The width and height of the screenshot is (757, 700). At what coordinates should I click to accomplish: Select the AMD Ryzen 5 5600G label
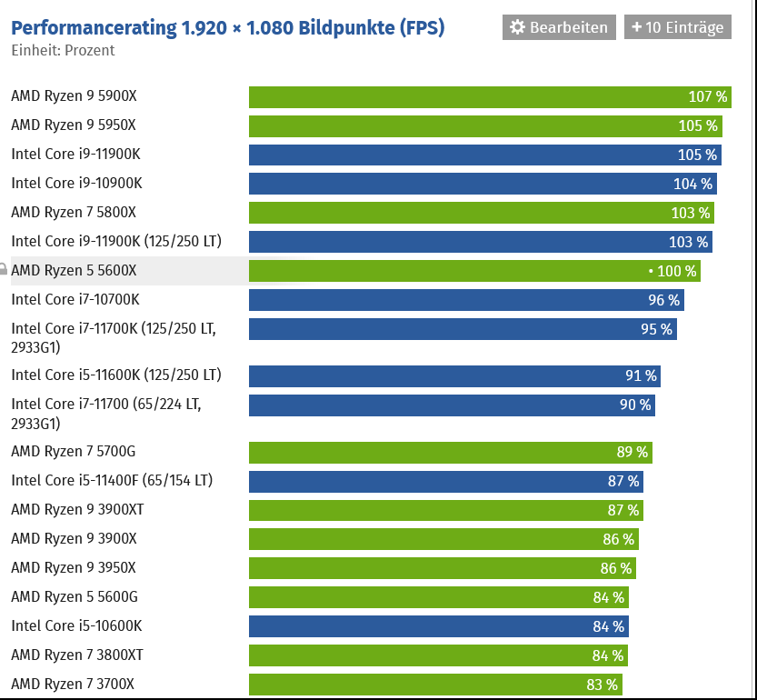(x=75, y=596)
